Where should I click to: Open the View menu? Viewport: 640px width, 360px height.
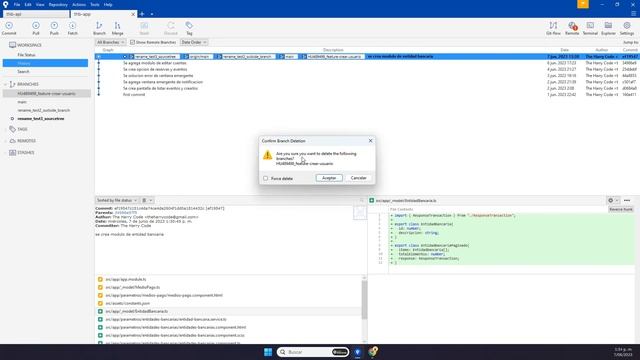40,4
